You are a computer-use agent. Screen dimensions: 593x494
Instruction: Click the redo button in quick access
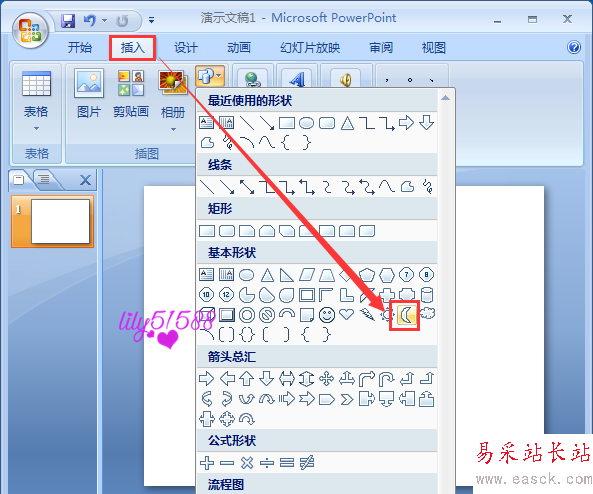pos(122,21)
